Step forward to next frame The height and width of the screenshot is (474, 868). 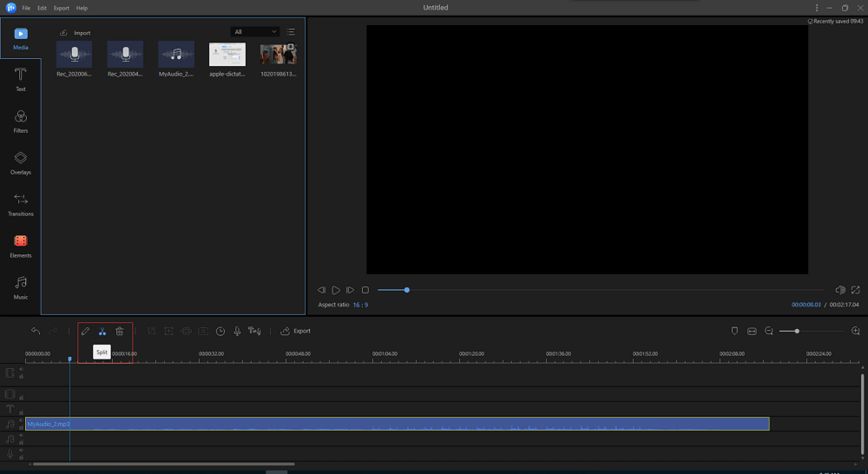tap(350, 290)
